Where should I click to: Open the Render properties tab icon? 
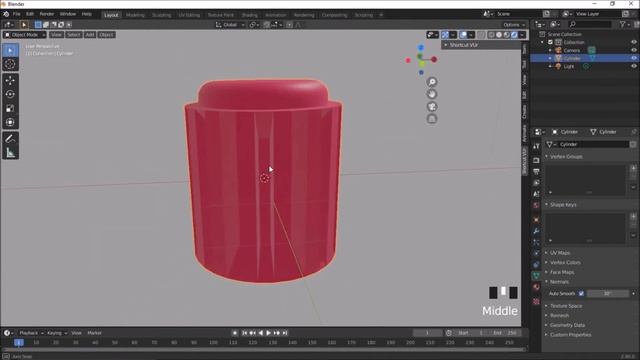[536, 160]
